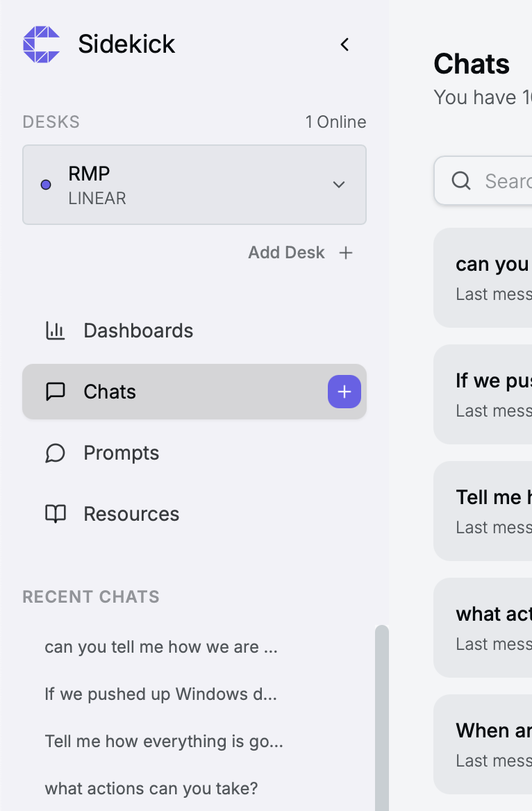Start a new chat with the purple plus button
532x811 pixels.
(x=344, y=392)
